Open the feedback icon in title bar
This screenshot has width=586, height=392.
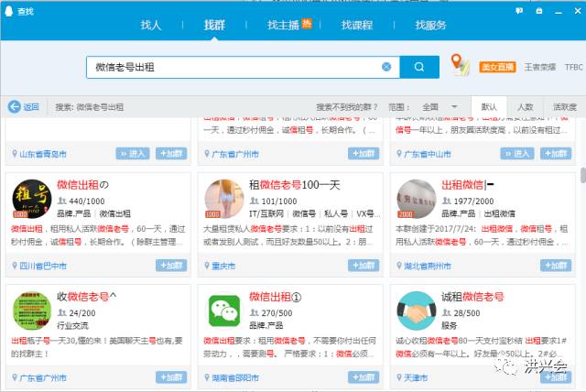(519, 11)
